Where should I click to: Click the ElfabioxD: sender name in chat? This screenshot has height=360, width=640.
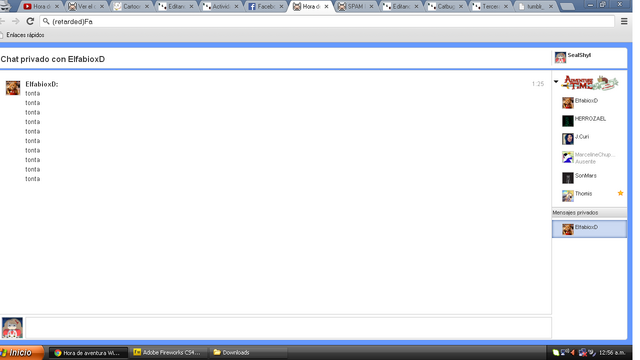[42, 84]
